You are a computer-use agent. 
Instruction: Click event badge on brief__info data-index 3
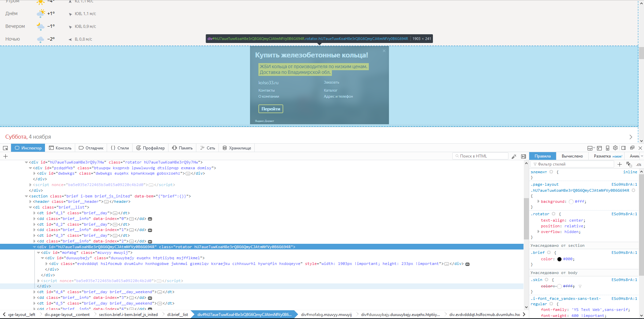[150, 298]
